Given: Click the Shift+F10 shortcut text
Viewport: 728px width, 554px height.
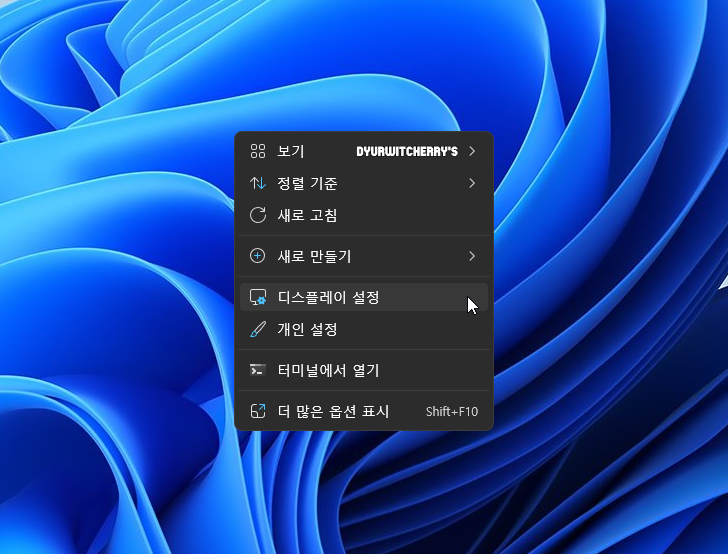Looking at the screenshot, I should [x=452, y=411].
